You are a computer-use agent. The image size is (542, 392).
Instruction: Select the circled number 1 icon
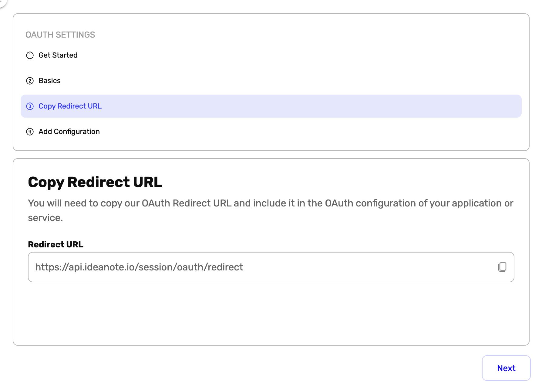(x=30, y=55)
